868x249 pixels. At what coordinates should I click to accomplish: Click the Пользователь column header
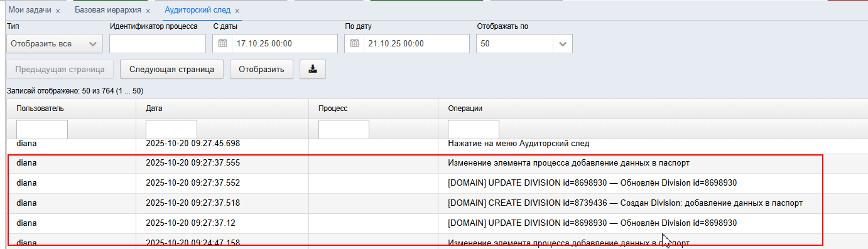tap(40, 109)
